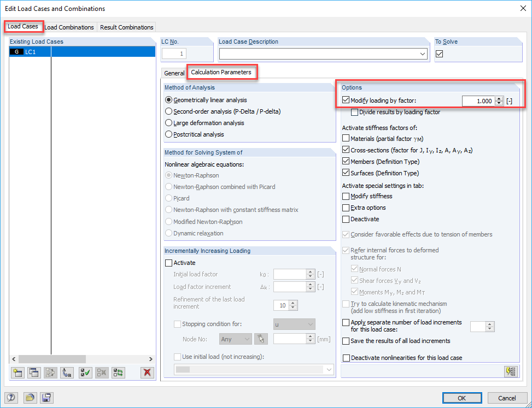Image resolution: width=532 pixels, height=408 pixels.
Task: Switch to Load Combinations tab
Action: click(x=69, y=27)
